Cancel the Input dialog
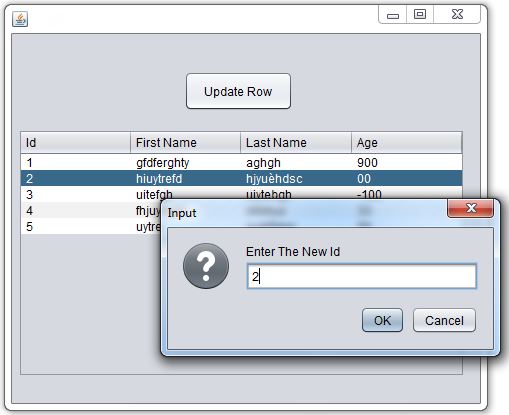This screenshot has height=415, width=509. (x=444, y=320)
